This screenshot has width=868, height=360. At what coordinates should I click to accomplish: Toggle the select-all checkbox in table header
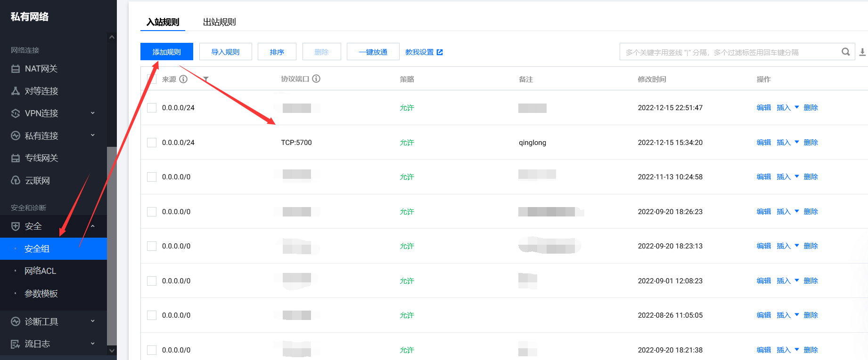[152, 79]
